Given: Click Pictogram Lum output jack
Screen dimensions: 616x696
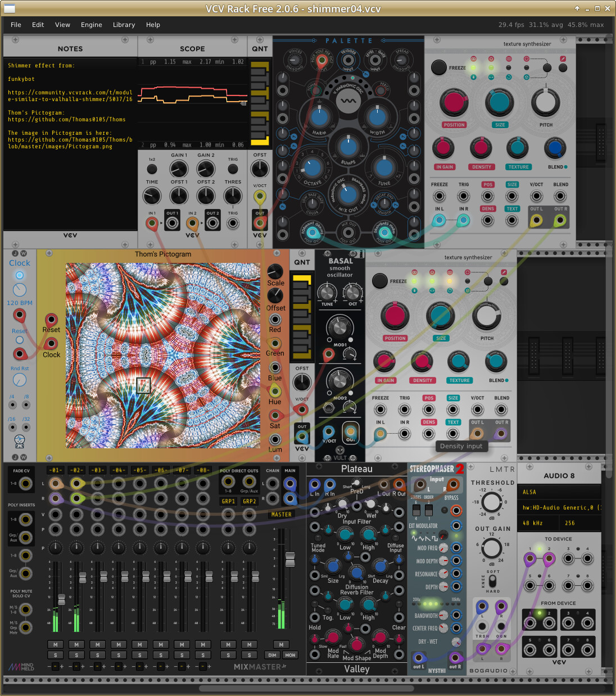Looking at the screenshot, I should click(275, 439).
